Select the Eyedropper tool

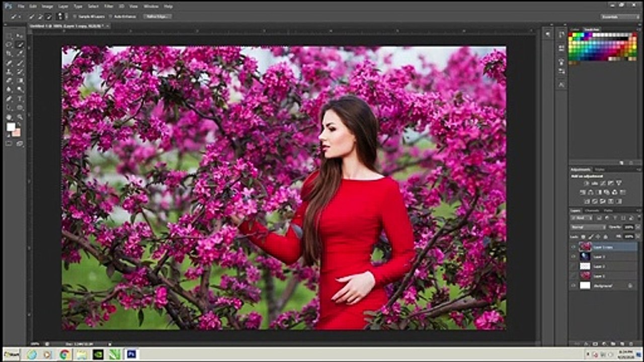click(x=20, y=53)
